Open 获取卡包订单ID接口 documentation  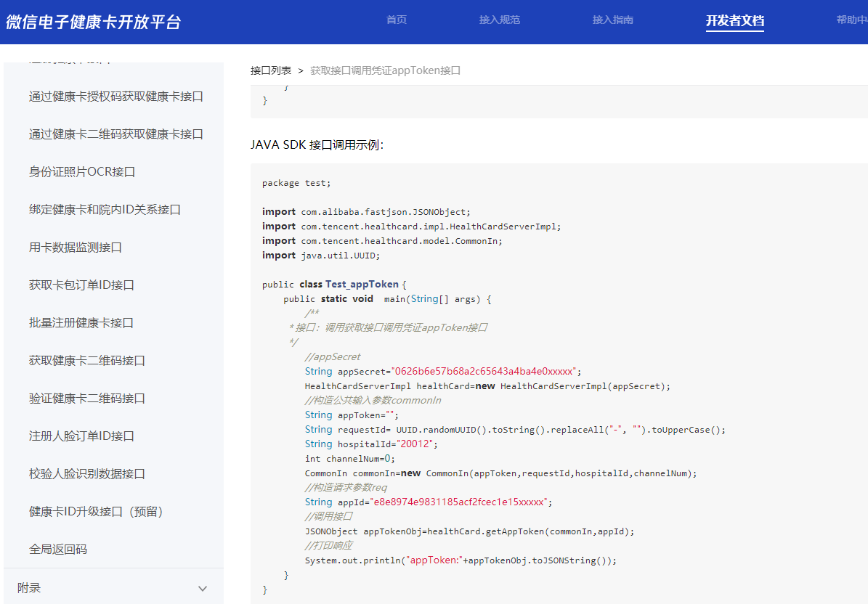[80, 285]
